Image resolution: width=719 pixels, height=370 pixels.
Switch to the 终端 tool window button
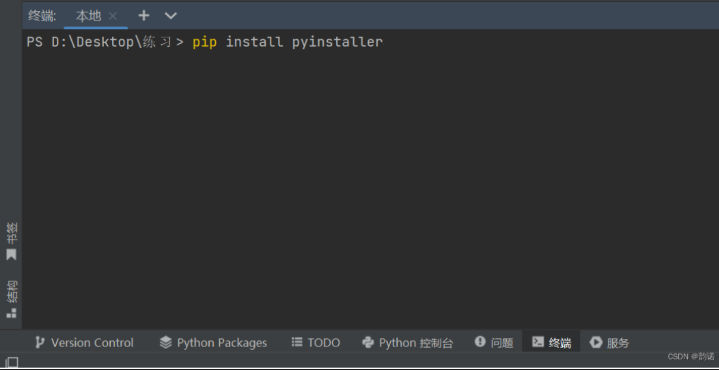coord(552,342)
